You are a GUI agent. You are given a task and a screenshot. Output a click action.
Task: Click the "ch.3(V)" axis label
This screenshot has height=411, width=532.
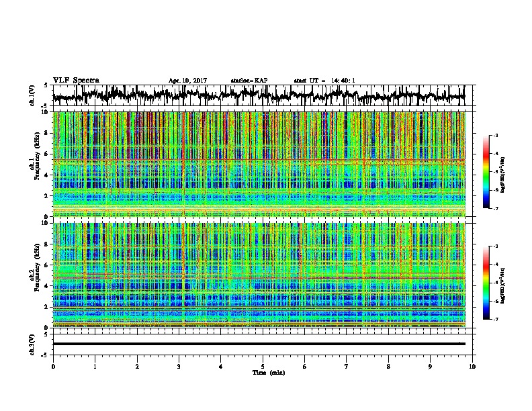(x=32, y=345)
